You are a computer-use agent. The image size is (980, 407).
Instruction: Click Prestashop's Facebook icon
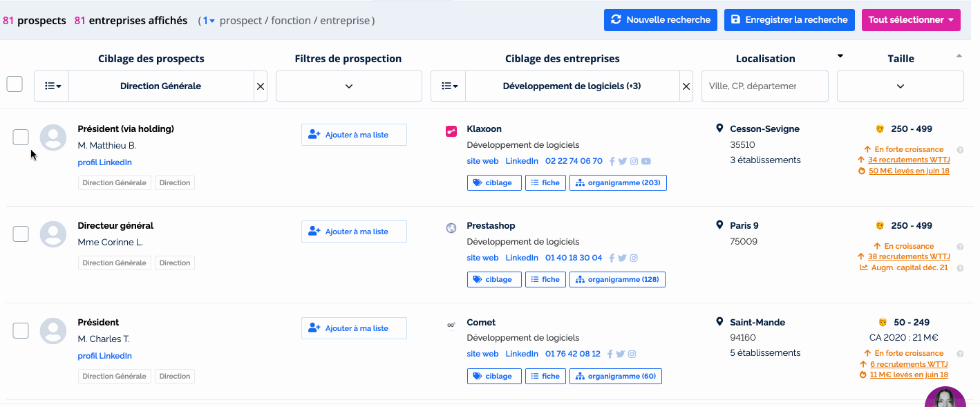tap(612, 258)
